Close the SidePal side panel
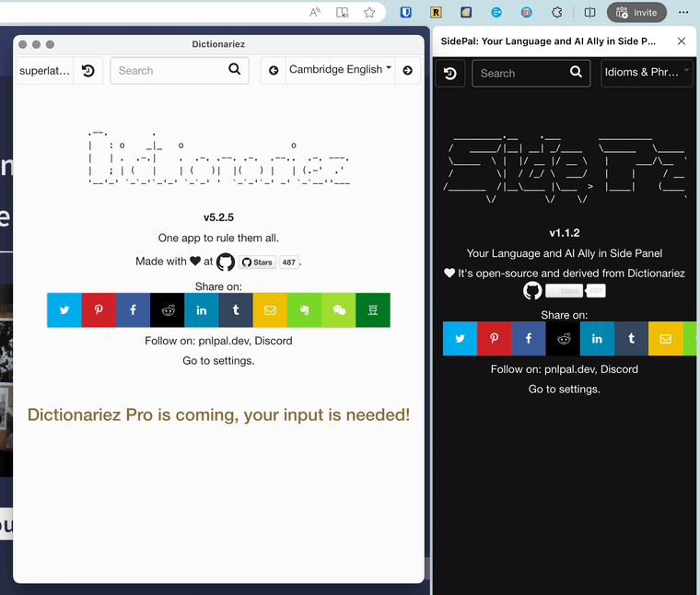This screenshot has height=595, width=700. pos(682,41)
